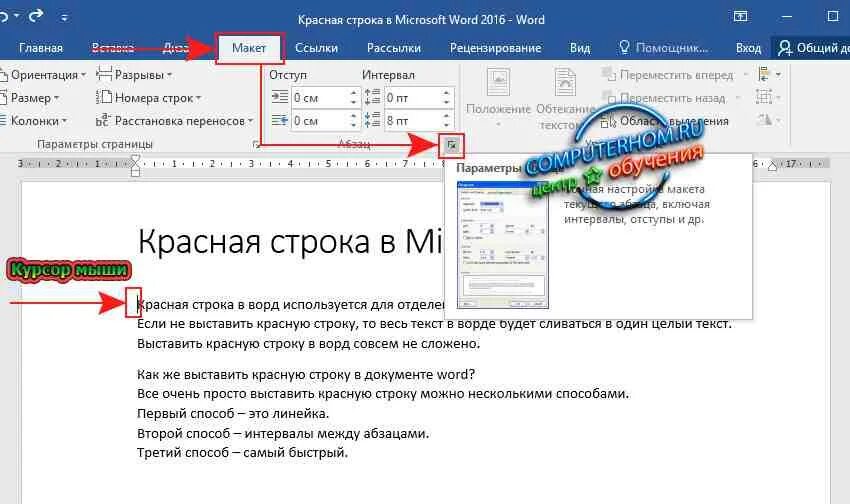Click the Обтекание текстом wrap text button
Image resolution: width=850 pixels, height=504 pixels.
565,99
